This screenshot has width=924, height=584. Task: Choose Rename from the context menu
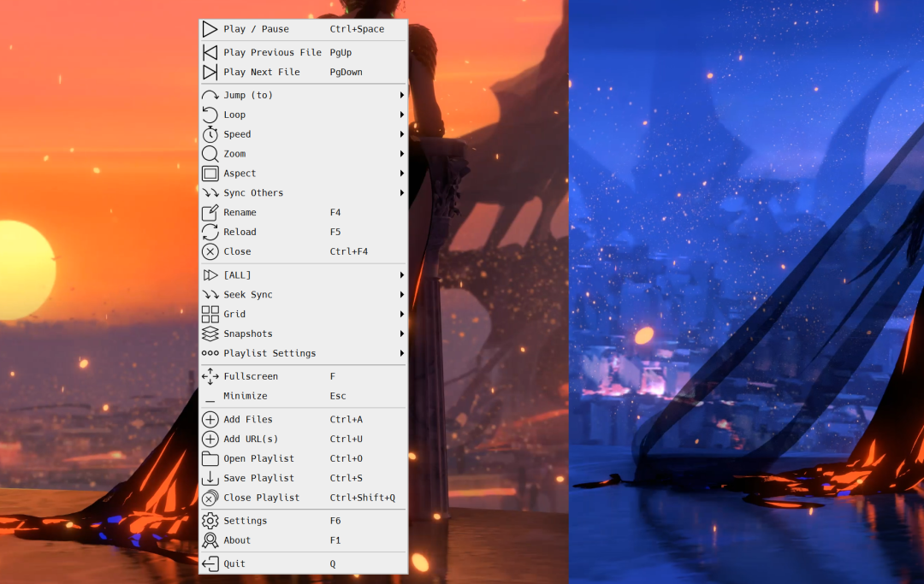click(x=304, y=213)
